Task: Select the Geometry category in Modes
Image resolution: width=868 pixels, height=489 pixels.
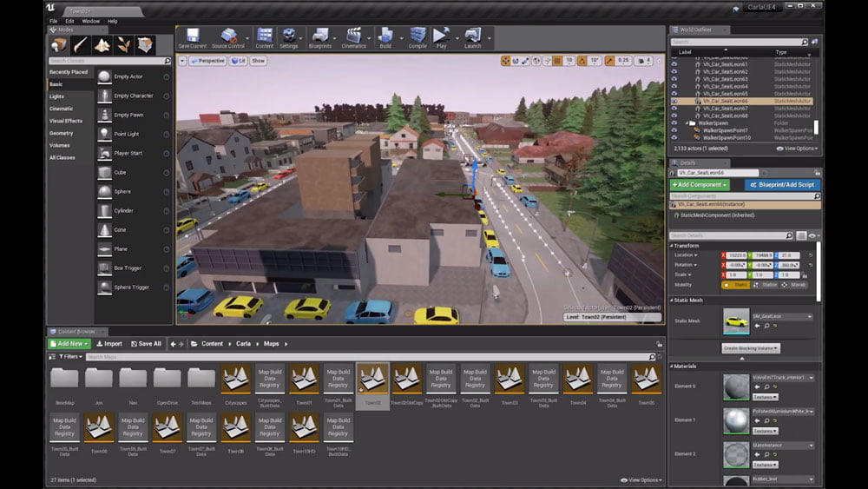Action: (62, 133)
